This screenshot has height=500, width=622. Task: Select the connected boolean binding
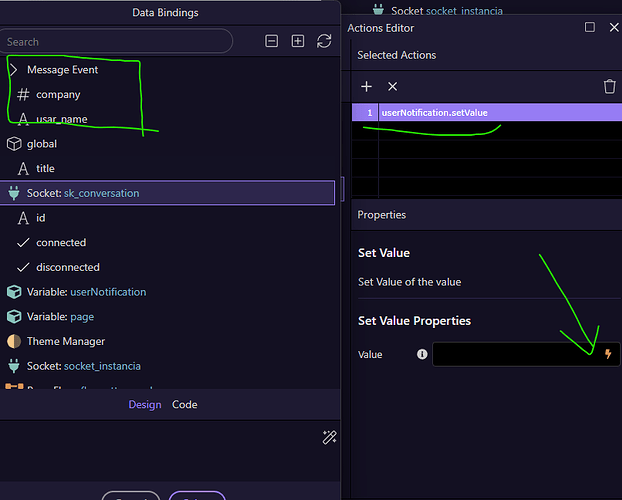pos(60,242)
